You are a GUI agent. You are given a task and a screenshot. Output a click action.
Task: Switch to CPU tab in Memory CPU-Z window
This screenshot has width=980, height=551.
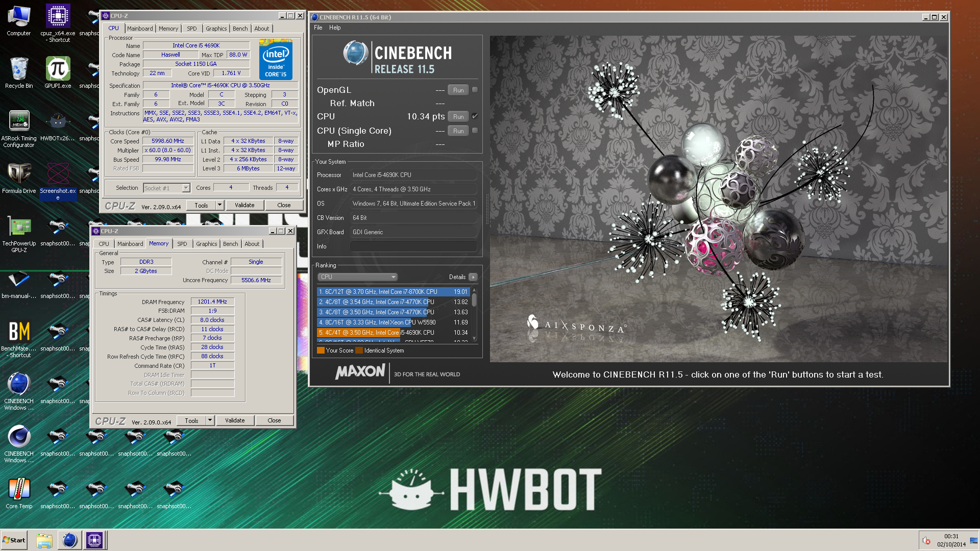104,244
